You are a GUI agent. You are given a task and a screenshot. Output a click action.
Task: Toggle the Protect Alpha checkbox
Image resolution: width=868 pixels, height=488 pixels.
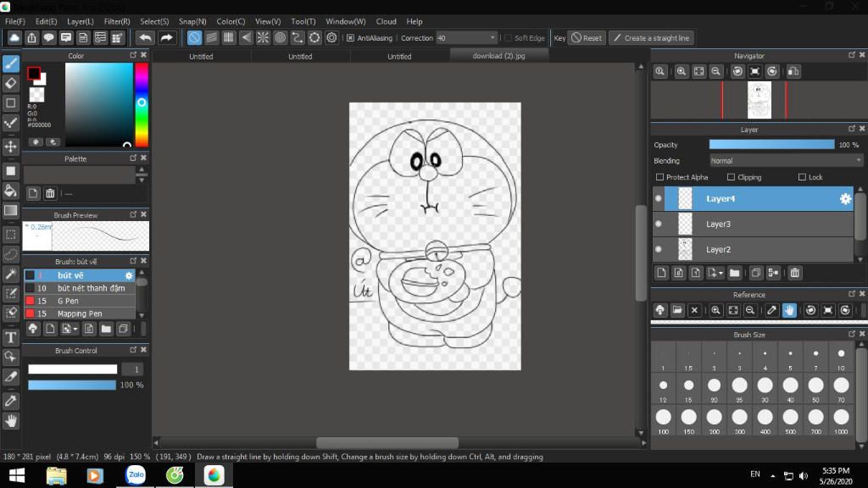click(660, 177)
